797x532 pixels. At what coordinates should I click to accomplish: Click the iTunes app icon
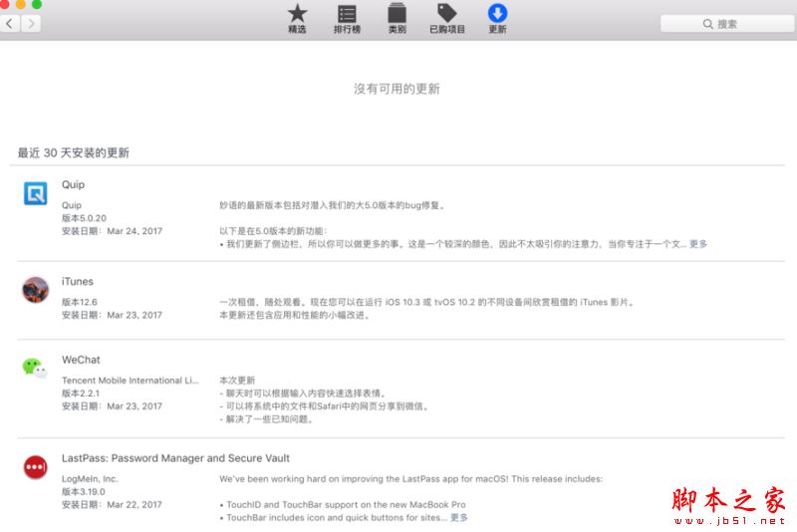click(x=36, y=290)
